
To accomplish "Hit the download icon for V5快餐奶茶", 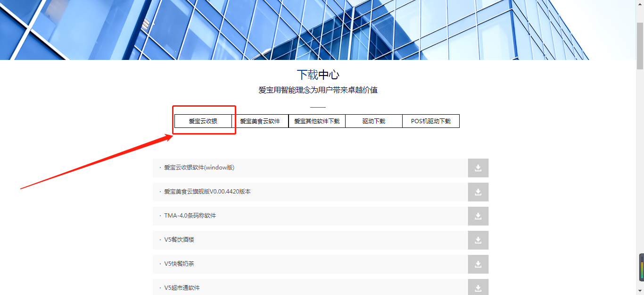I will pos(478,264).
